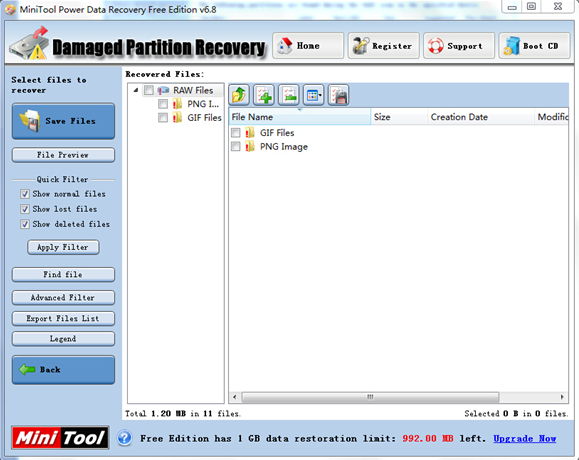Screen dimensions: 579x460
Task: Click the uncheck-all (green minus) toolbar icon
Action: tap(289, 95)
